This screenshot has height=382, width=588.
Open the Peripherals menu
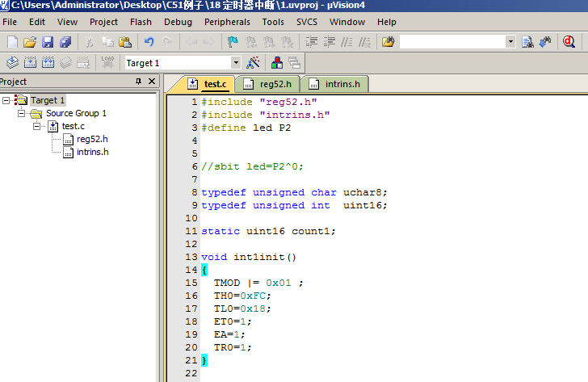[227, 22]
